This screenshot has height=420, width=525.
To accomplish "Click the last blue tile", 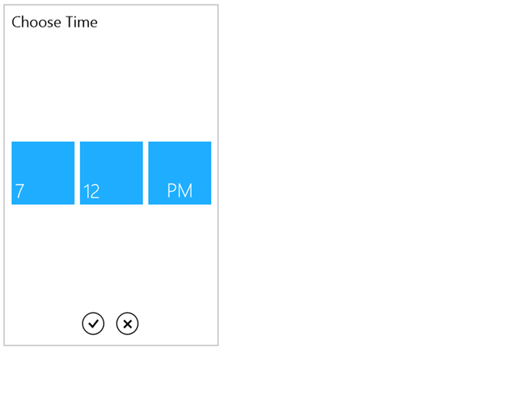I will 180,172.
